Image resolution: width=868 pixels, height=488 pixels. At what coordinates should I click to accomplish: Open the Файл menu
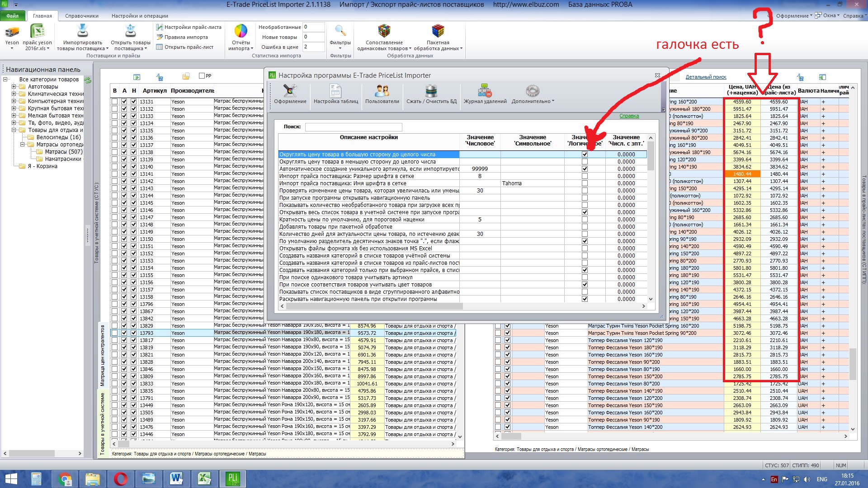pyautogui.click(x=13, y=16)
